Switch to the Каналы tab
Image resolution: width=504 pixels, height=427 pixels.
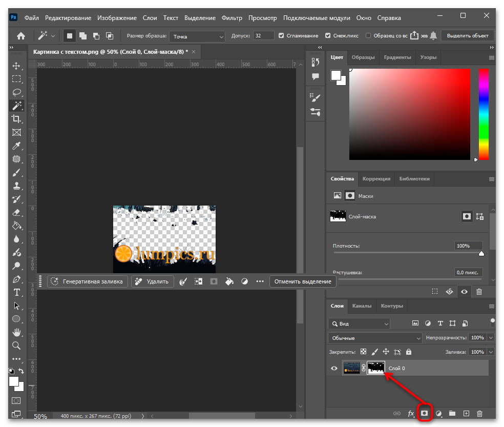click(362, 306)
